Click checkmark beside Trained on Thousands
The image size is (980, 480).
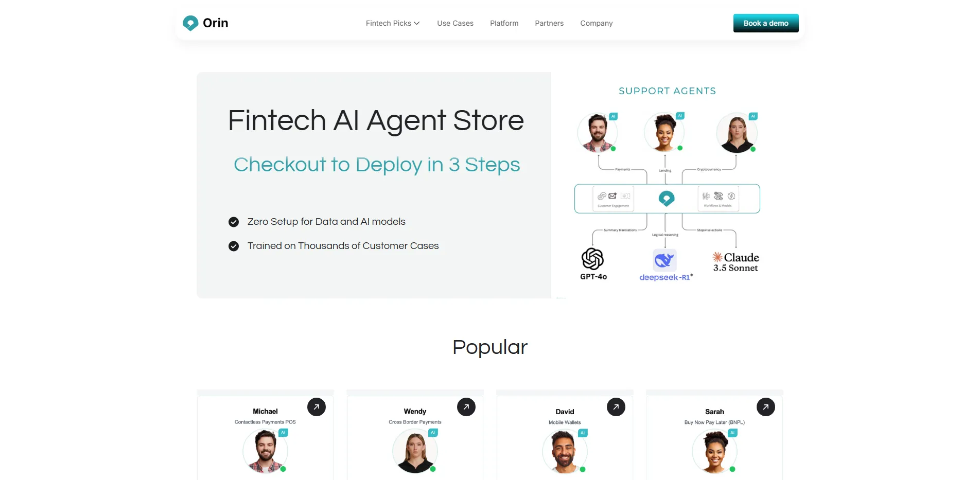(234, 246)
